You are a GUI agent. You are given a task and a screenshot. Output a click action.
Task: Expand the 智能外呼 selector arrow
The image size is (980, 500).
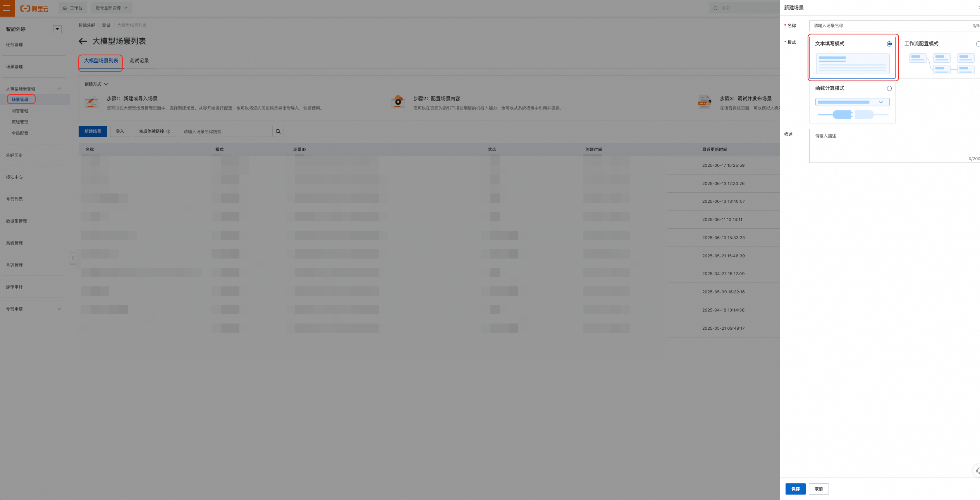[57, 29]
